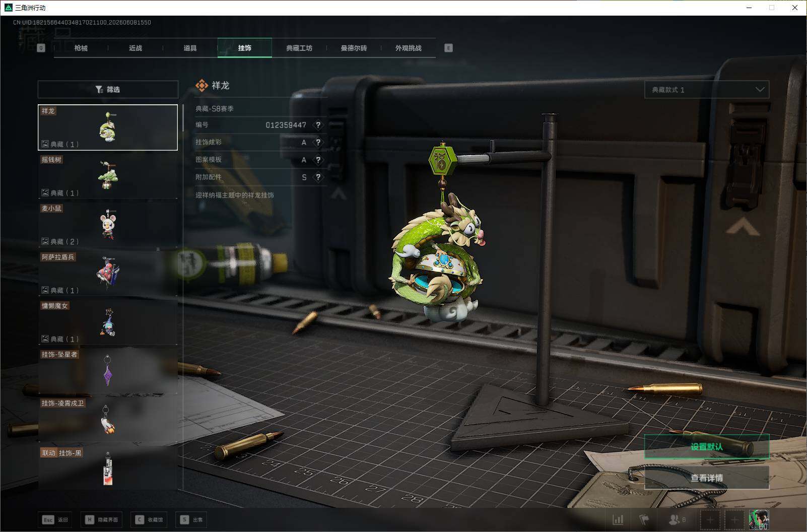Click the 编号 value 012359447
This screenshot has width=807, height=532.
click(x=286, y=125)
